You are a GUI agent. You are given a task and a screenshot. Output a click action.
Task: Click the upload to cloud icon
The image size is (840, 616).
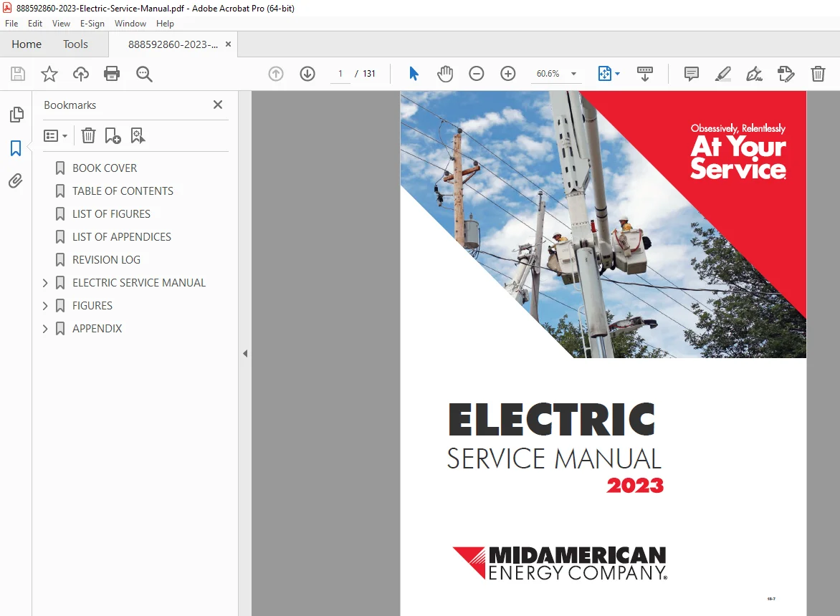point(81,74)
